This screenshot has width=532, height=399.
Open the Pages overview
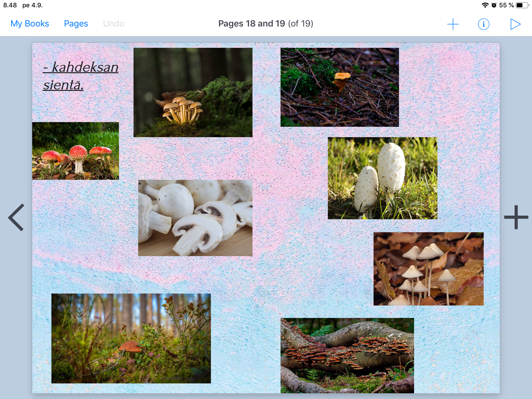click(x=76, y=24)
